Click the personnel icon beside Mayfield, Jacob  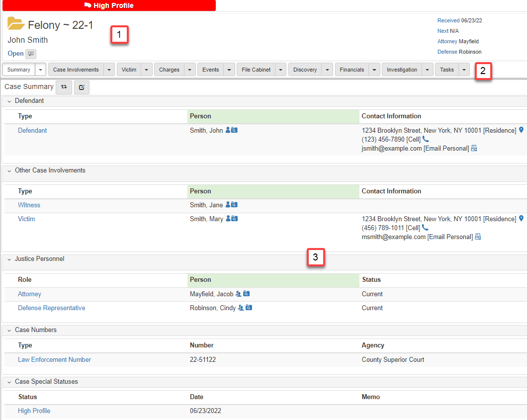[238, 294]
